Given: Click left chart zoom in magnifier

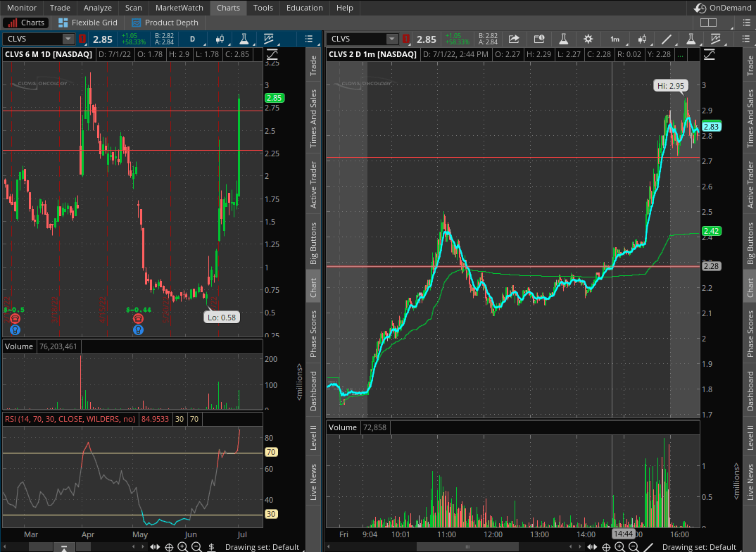Looking at the screenshot, I should pos(183,546).
